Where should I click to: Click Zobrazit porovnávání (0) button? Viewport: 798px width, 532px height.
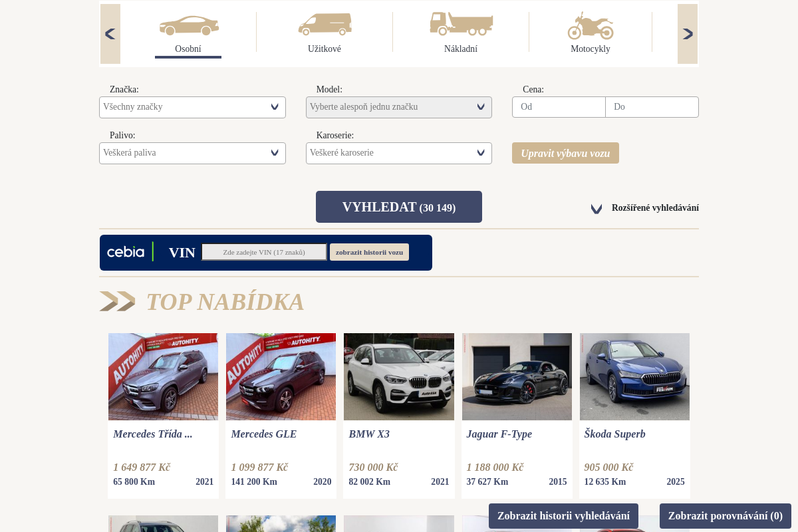point(726,516)
